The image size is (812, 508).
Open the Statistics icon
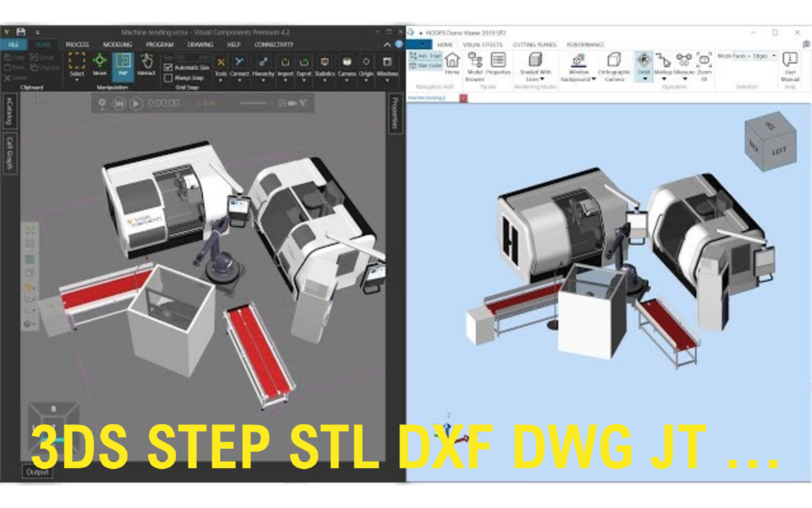pos(325,62)
